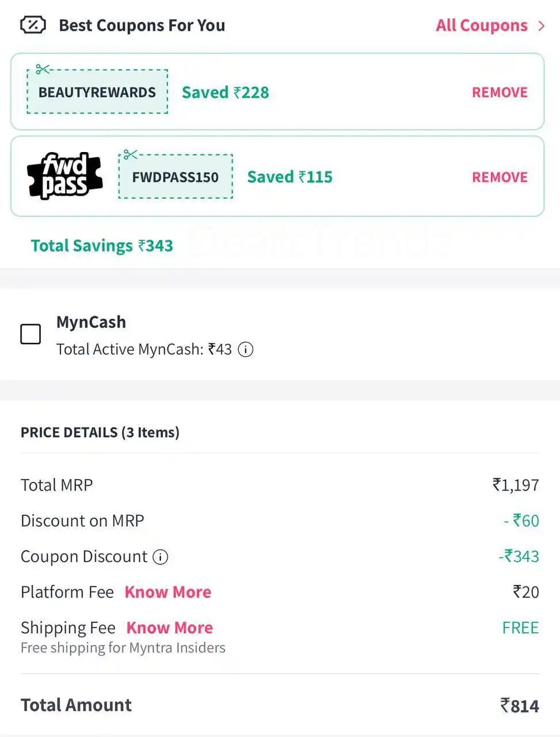Open the MynCash info icon
Image resolution: width=560 pixels, height=737 pixels.
click(x=245, y=349)
